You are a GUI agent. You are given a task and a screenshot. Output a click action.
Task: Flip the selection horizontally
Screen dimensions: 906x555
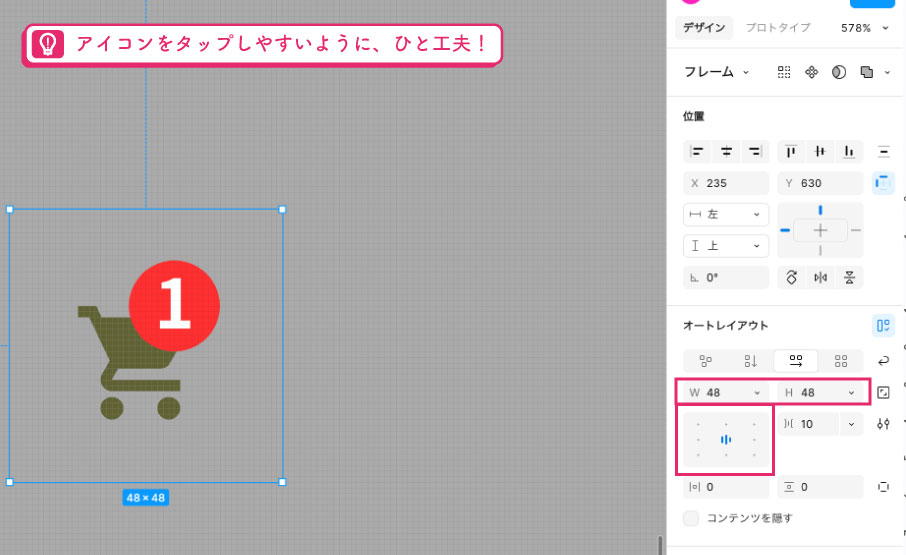point(820,277)
